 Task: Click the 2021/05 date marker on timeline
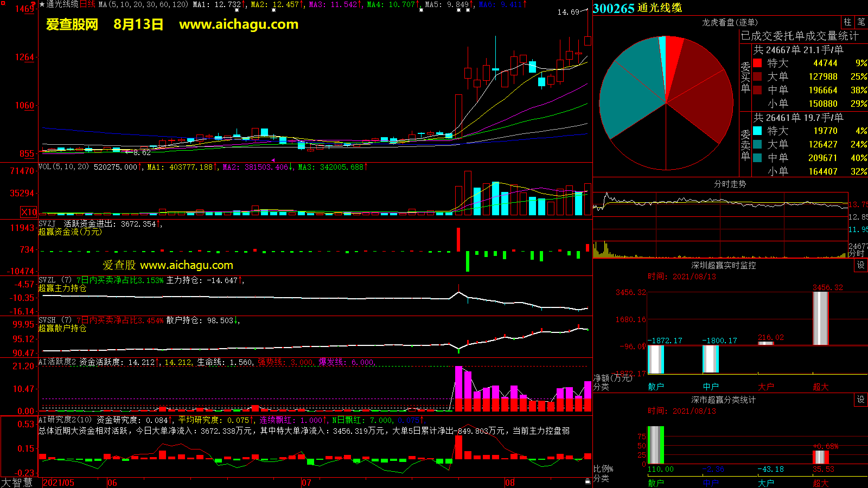click(59, 483)
